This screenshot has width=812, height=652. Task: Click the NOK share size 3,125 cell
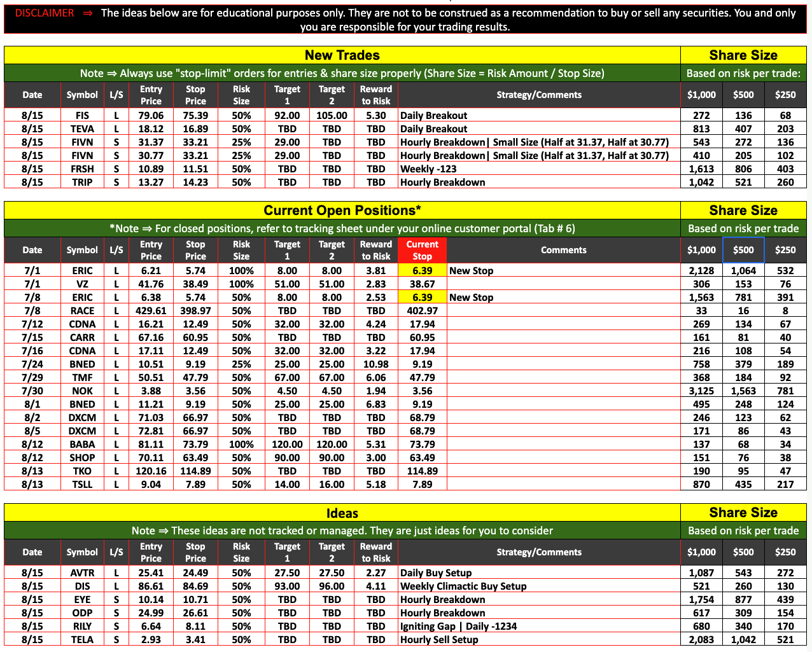701,391
